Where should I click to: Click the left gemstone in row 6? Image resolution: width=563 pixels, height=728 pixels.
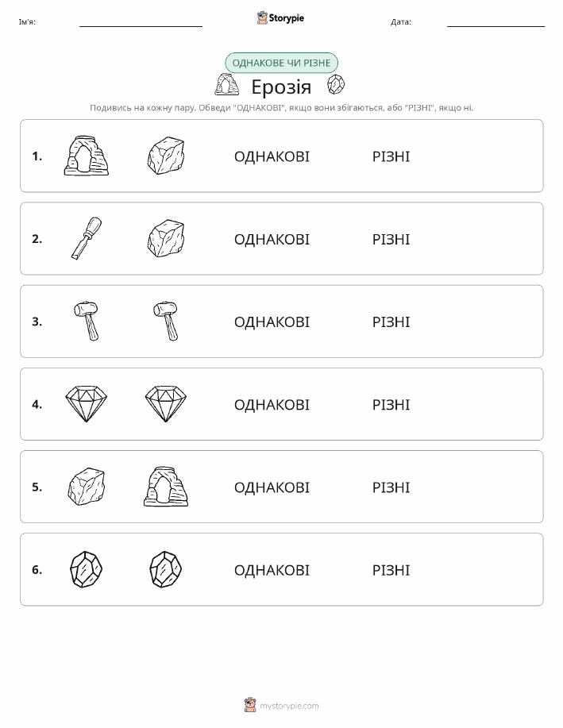click(86, 569)
